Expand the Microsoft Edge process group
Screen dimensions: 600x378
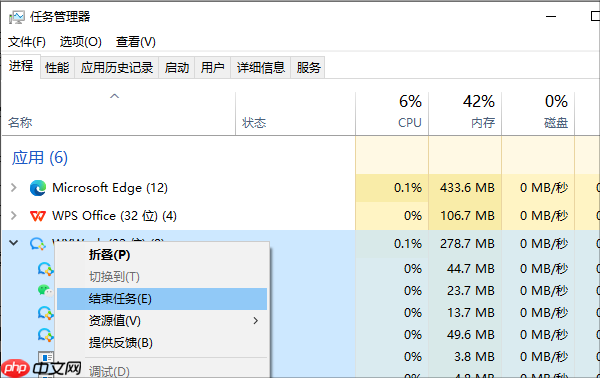point(14,187)
